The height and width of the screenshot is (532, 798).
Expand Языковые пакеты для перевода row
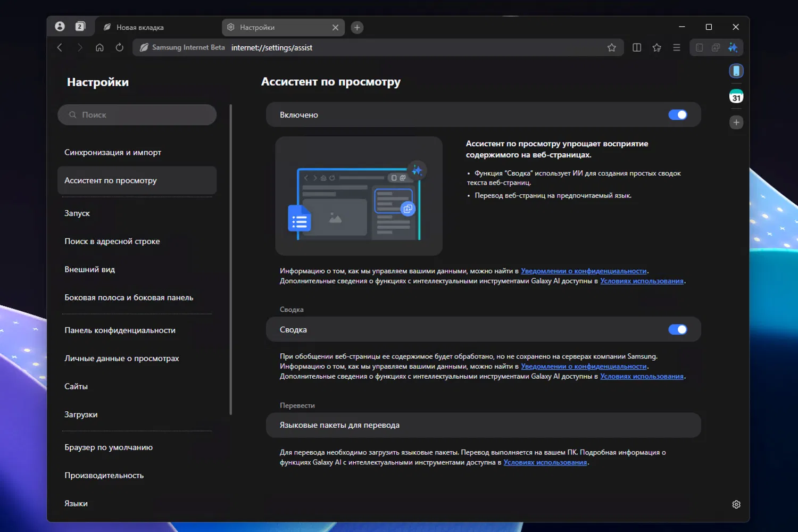483,425
